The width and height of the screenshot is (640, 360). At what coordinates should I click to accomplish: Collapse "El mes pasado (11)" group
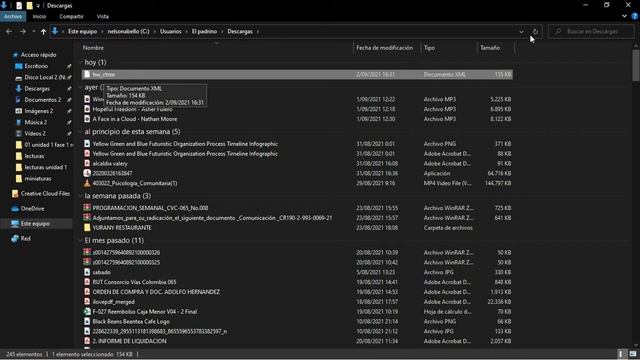80,241
